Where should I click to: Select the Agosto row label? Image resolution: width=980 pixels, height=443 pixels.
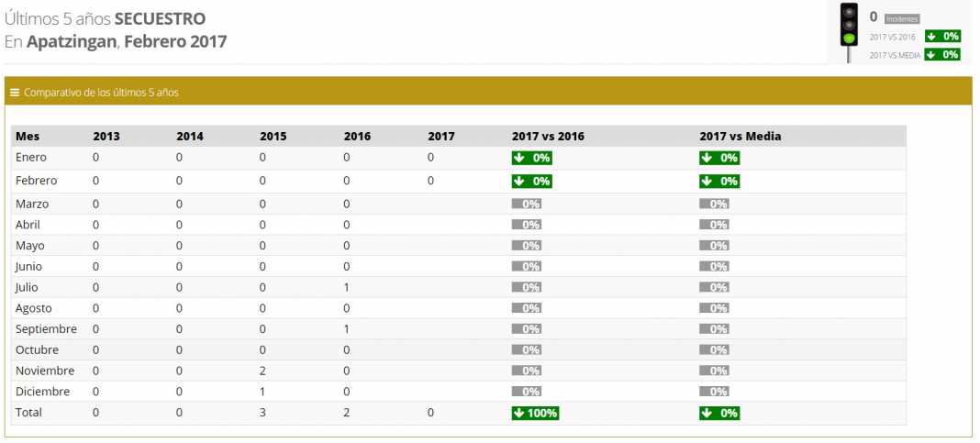(34, 308)
